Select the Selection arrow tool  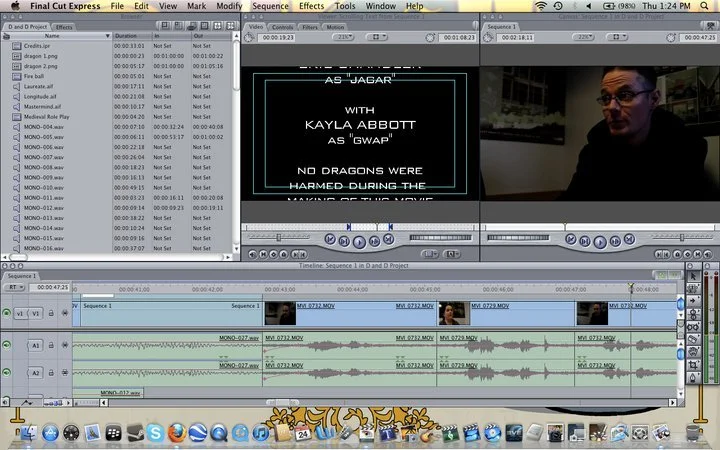coord(693,276)
